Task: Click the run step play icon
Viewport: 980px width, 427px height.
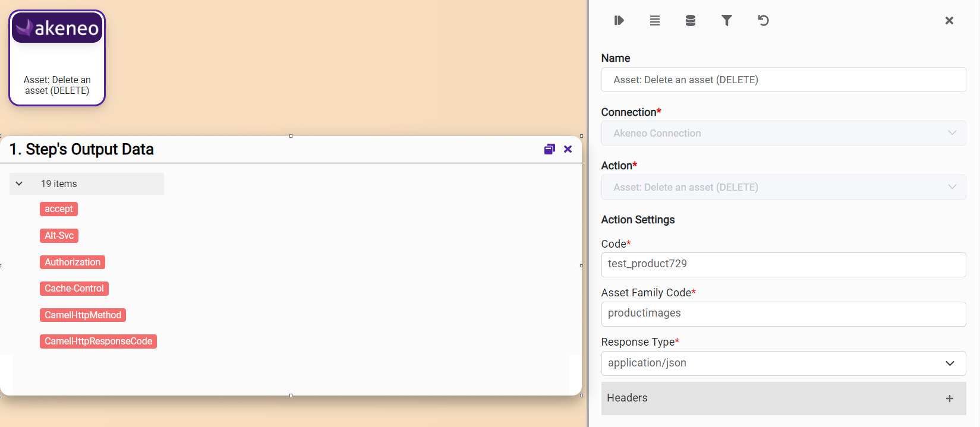Action: coord(619,21)
